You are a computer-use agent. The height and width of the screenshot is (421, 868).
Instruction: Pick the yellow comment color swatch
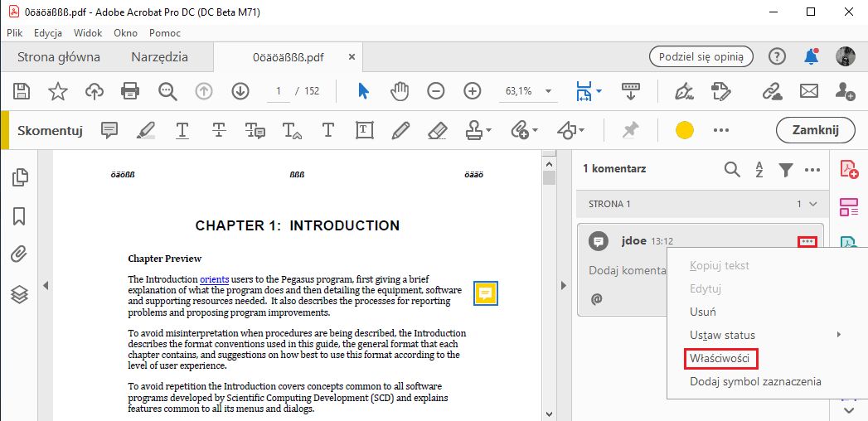(x=685, y=131)
